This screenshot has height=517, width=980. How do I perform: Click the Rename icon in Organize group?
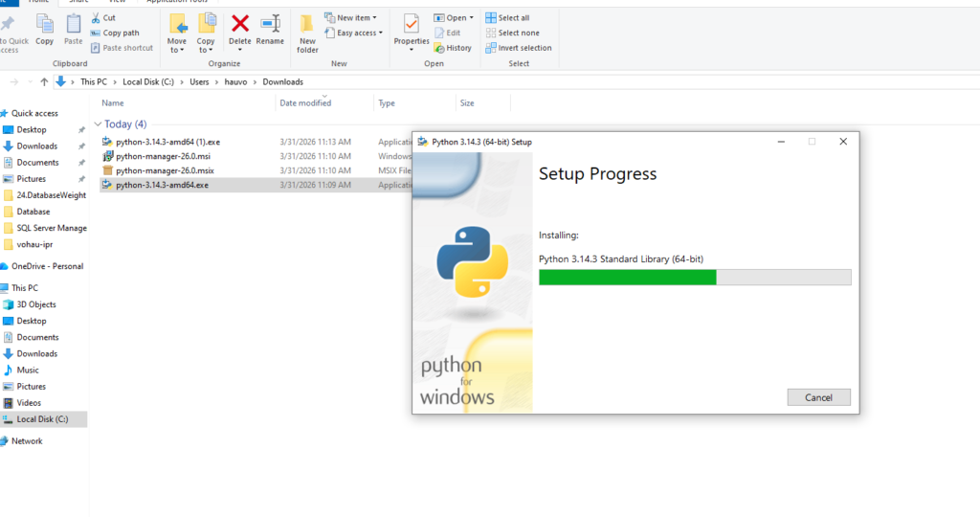270,24
